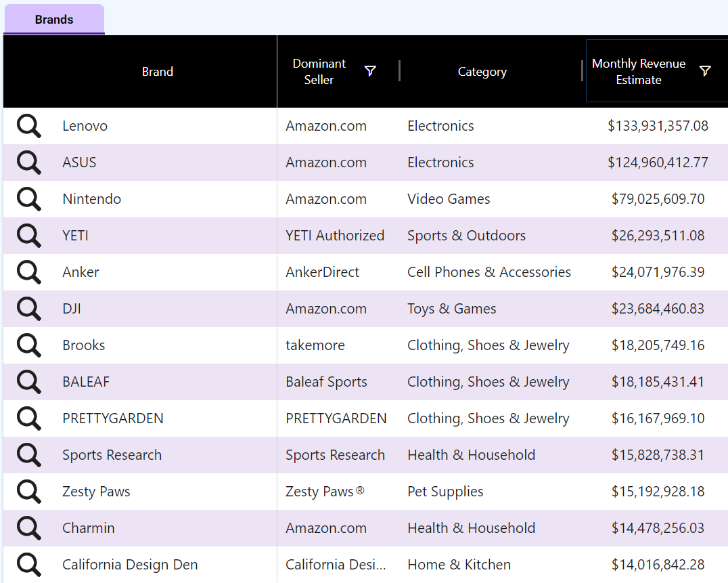Screen dimensions: 728x583
Task: Sort by the Dominant Seller column header
Action: (x=319, y=72)
